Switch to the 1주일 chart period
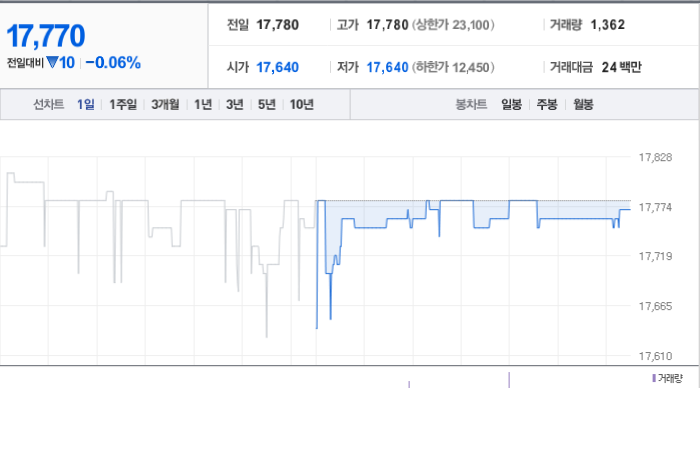The width and height of the screenshot is (700, 450). click(123, 104)
